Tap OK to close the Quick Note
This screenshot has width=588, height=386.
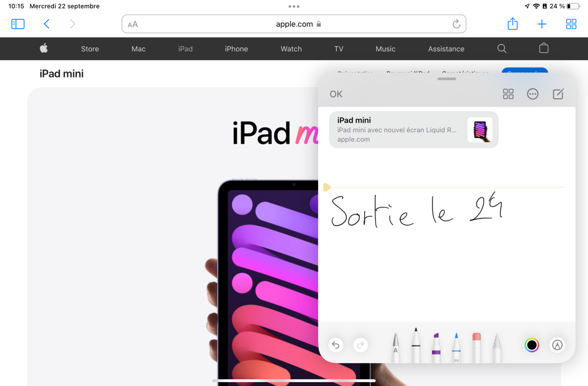(336, 94)
